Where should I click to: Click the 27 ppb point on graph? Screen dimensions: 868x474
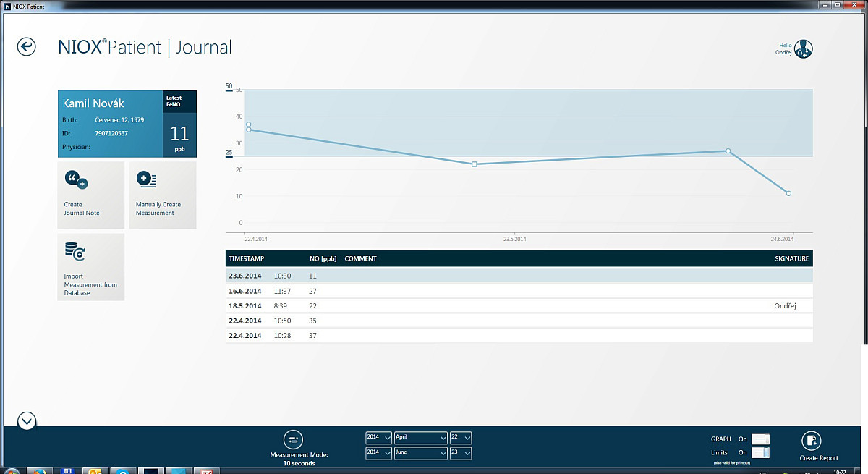[728, 151]
